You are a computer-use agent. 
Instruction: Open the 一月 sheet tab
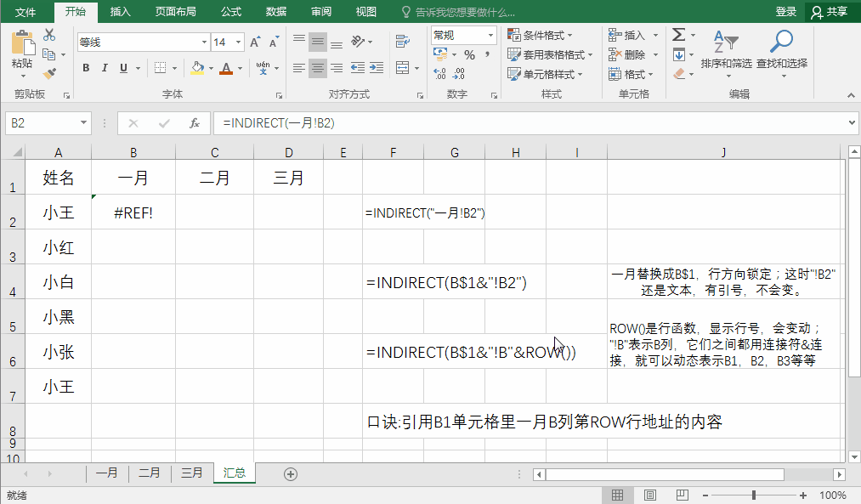click(107, 473)
